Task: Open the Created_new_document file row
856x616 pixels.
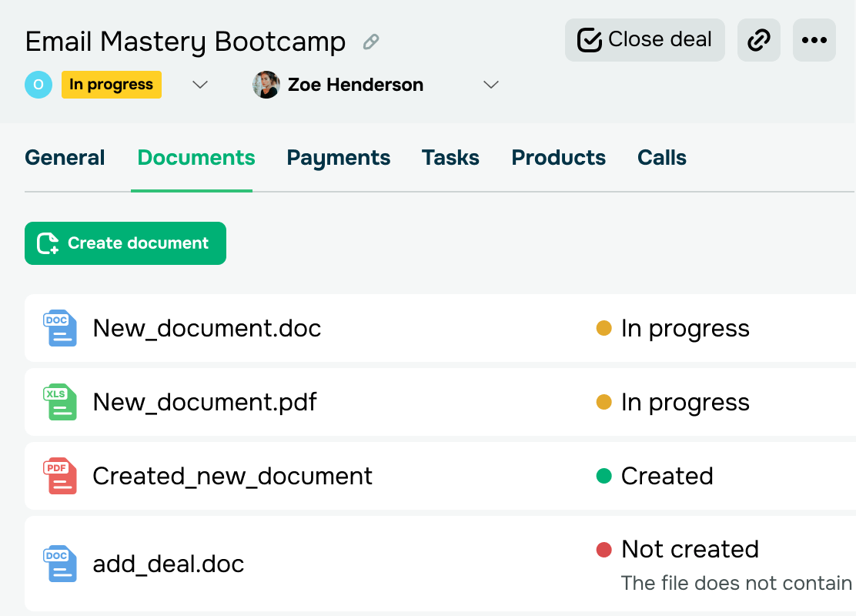Action: (440, 476)
